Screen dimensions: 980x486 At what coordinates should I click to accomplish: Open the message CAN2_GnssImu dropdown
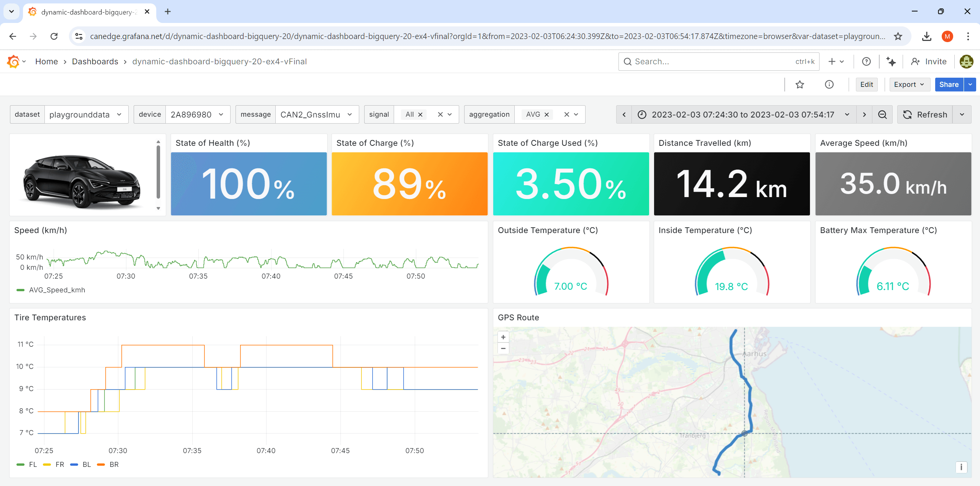tap(316, 115)
